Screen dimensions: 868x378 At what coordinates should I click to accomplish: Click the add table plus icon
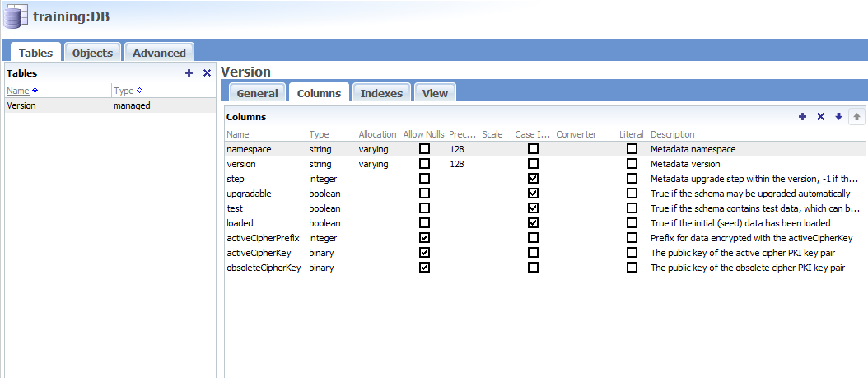(x=189, y=73)
